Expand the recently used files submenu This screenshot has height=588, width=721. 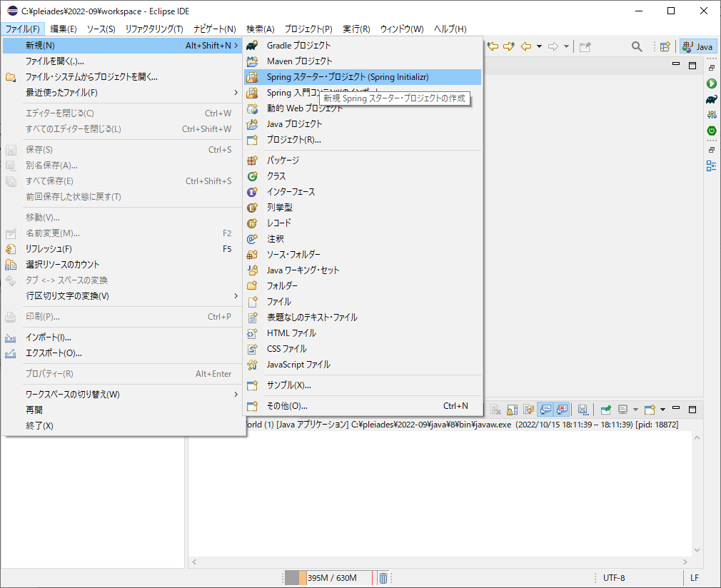[x=121, y=93]
